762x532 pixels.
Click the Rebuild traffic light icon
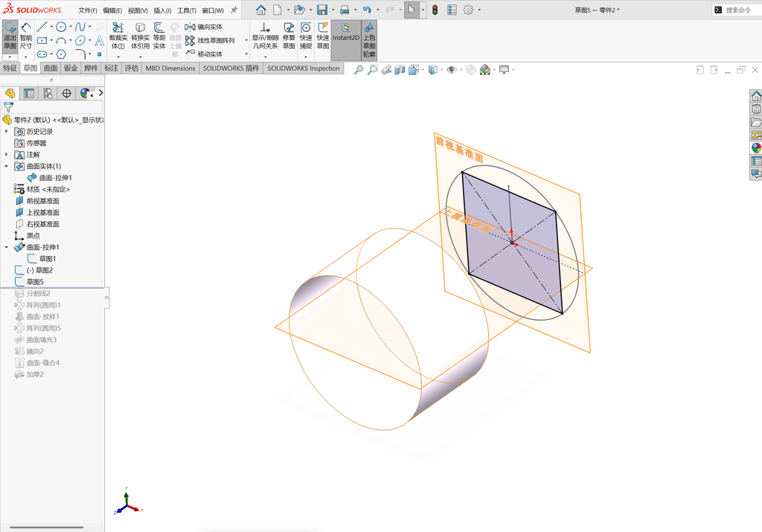pyautogui.click(x=435, y=10)
